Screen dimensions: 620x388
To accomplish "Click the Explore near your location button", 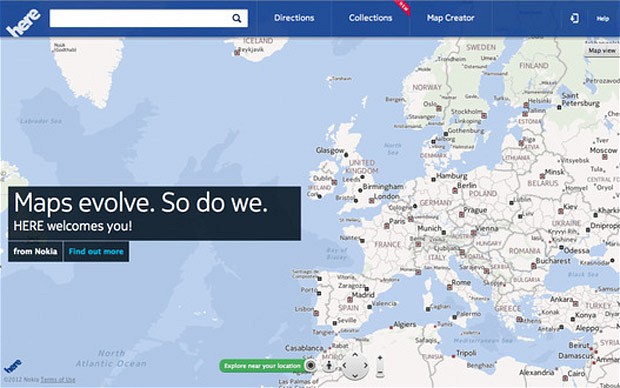I will (x=262, y=366).
